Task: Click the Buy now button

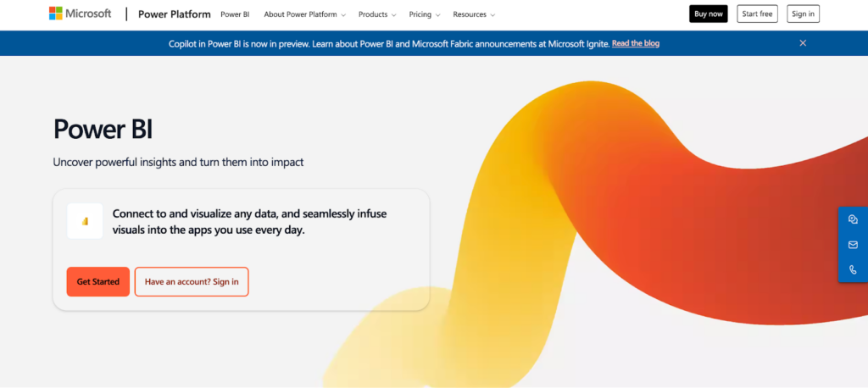Action: tap(708, 14)
